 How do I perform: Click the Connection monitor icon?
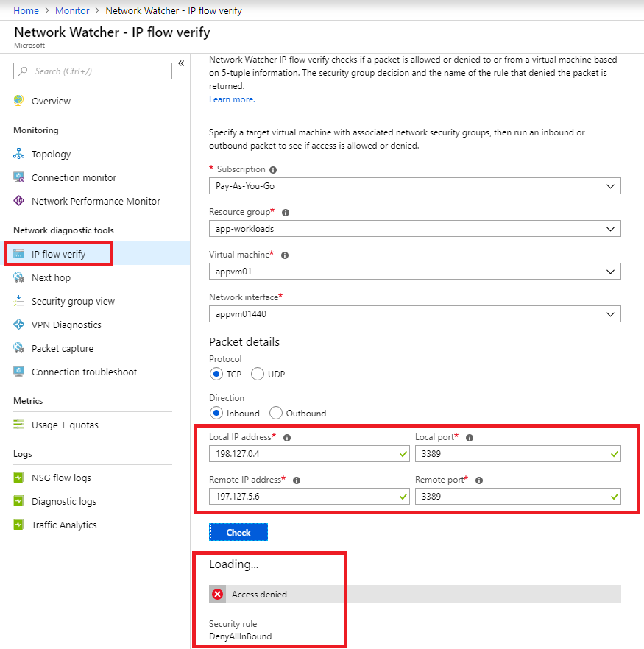coord(18,177)
